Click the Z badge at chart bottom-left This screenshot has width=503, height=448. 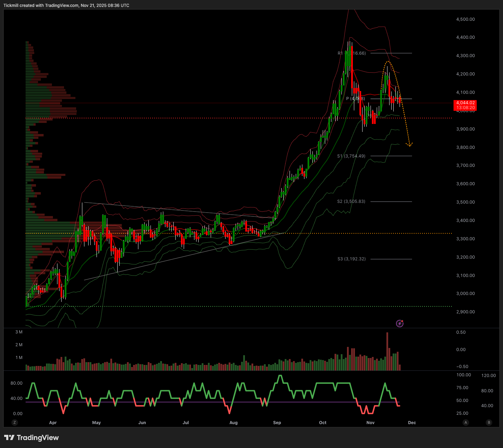pos(15,422)
